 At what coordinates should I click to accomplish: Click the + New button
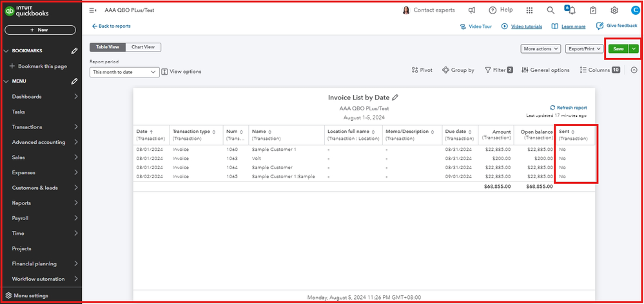pyautogui.click(x=40, y=30)
